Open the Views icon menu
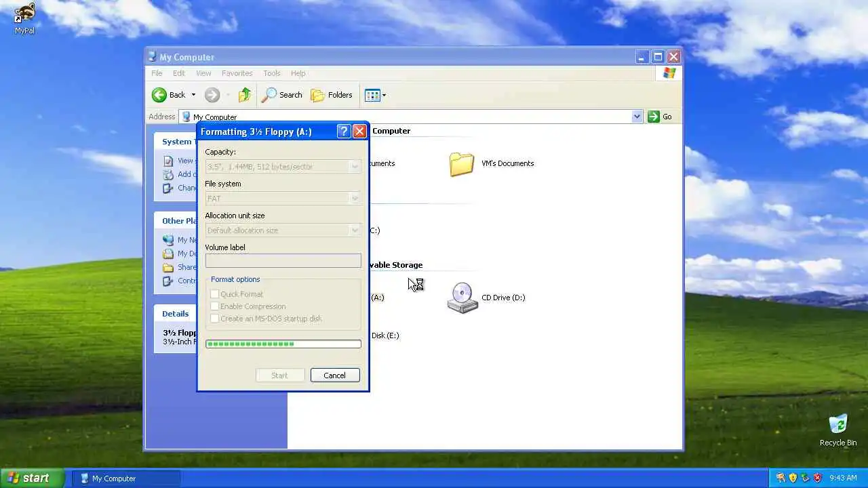The image size is (868, 488). coord(375,95)
